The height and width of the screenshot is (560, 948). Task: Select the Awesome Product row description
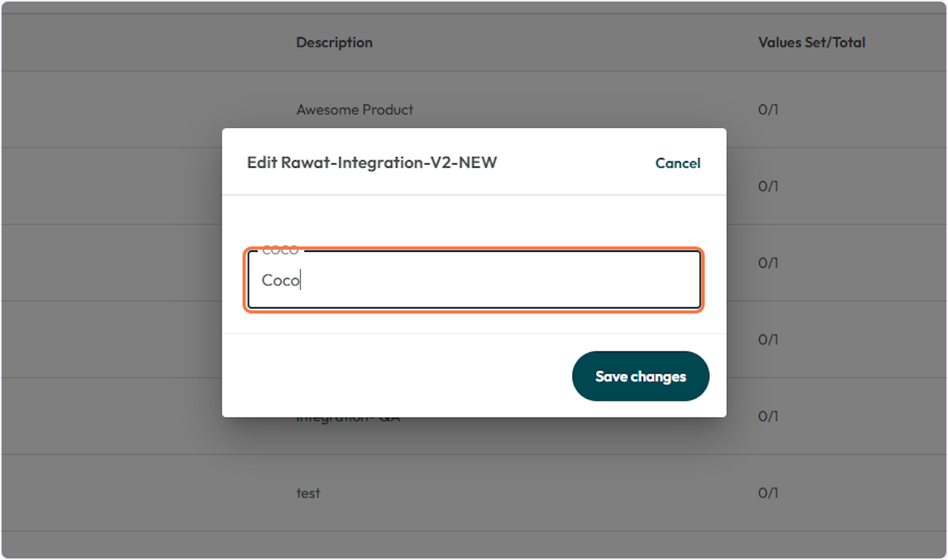[x=355, y=109]
